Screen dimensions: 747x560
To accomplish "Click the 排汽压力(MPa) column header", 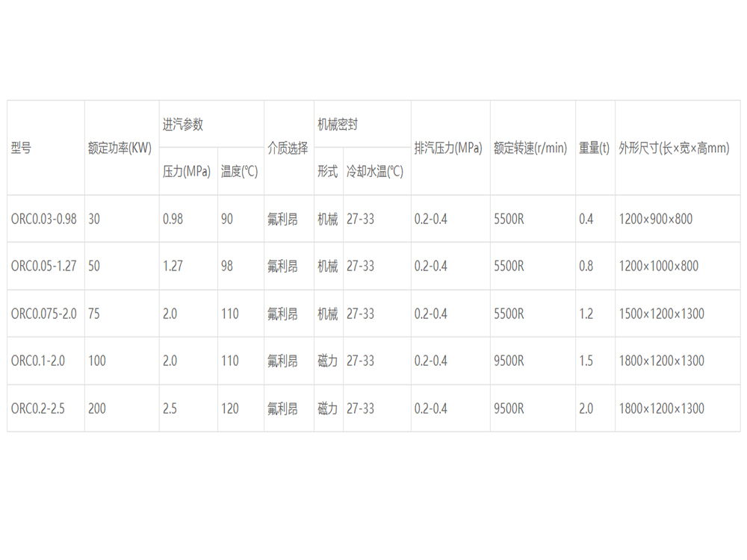I will tap(448, 148).
